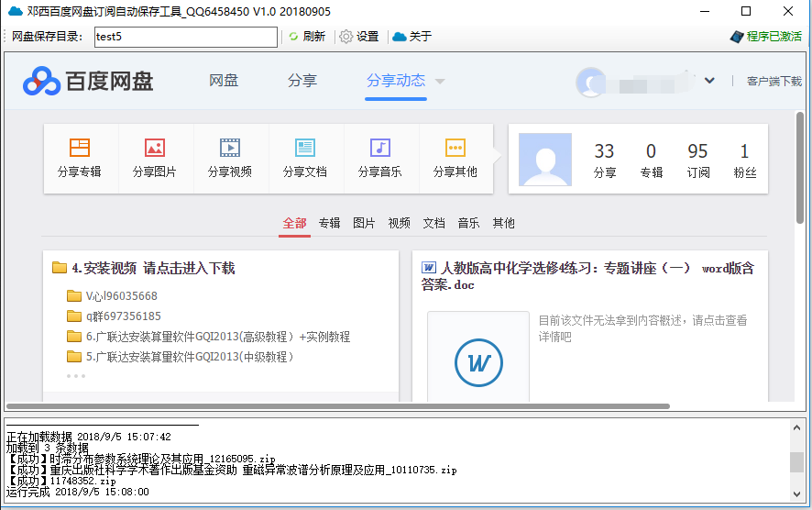Image resolution: width=812 pixels, height=510 pixels.
Task: Click the app cloud icon in title bar
Action: click(15, 11)
